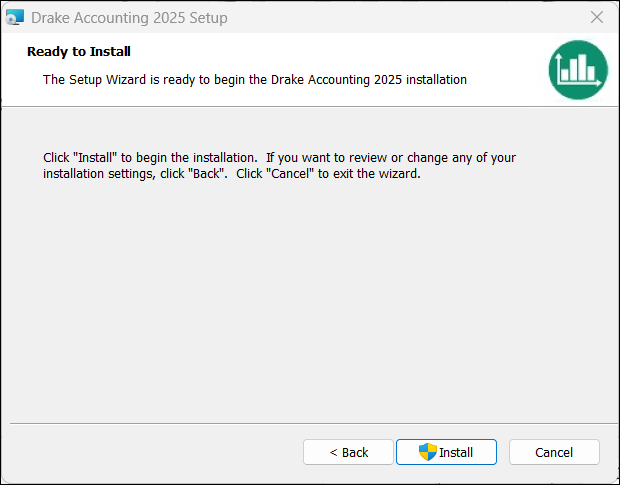This screenshot has width=620, height=485.
Task: Click the horizontal separator line above the buttons
Action: tap(310, 423)
